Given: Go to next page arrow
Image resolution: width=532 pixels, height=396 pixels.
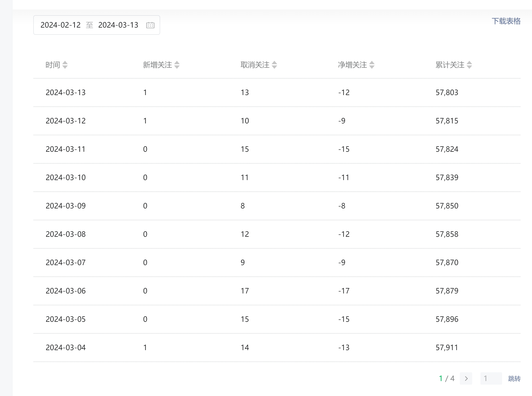Looking at the screenshot, I should click(x=466, y=378).
